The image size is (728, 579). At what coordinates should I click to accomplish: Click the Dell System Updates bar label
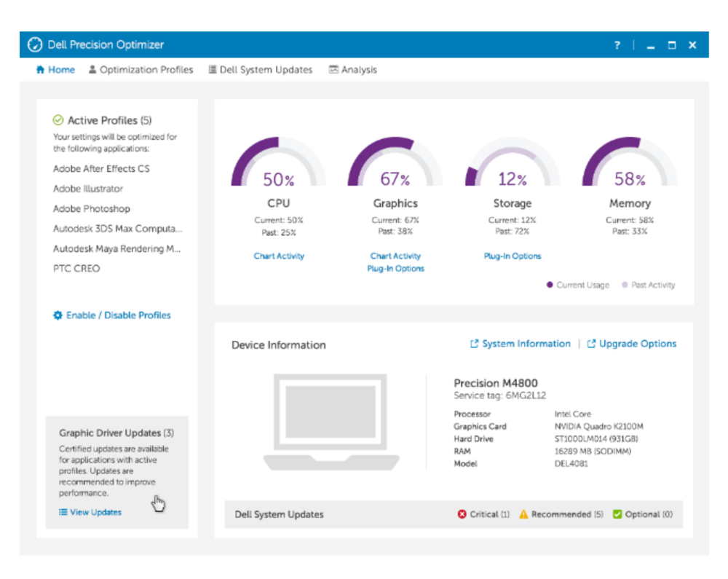pos(279,514)
